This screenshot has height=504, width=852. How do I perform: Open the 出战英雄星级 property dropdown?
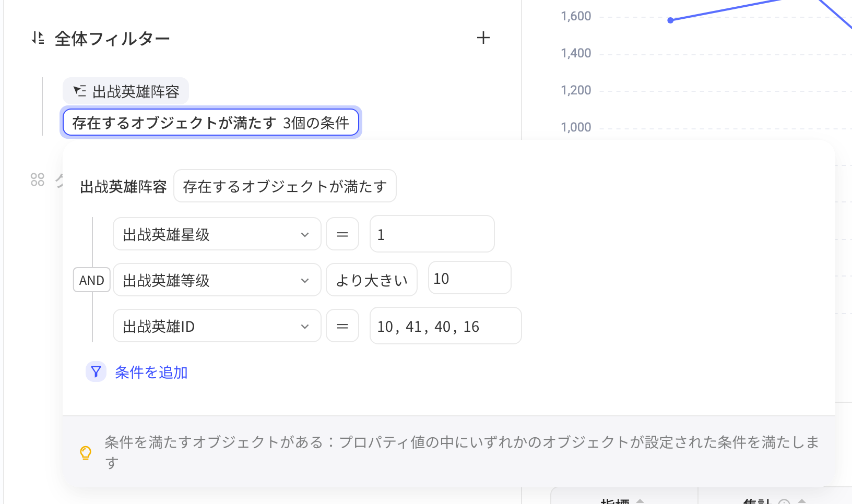pos(217,234)
